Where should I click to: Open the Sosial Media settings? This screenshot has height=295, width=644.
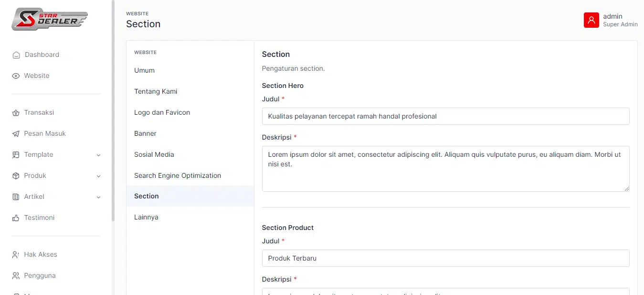154,154
